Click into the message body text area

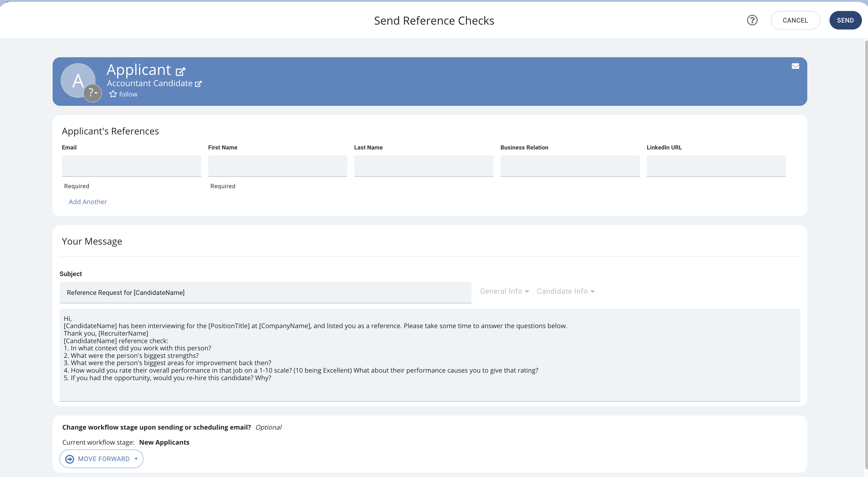point(430,355)
